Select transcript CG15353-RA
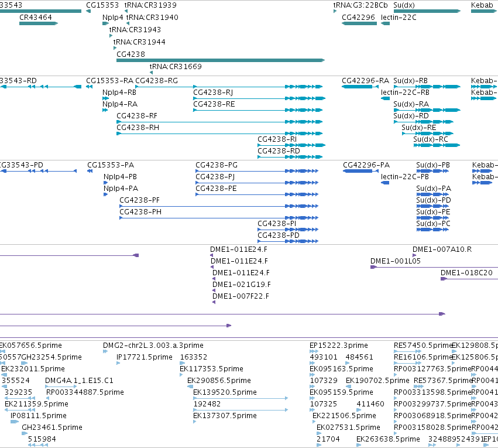This screenshot has width=498, height=448. [109, 81]
